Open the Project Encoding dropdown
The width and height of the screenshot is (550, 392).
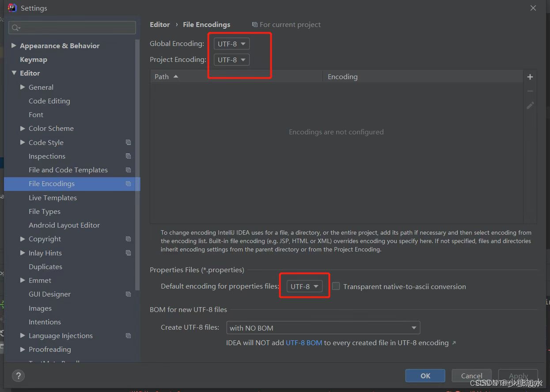[x=231, y=59]
